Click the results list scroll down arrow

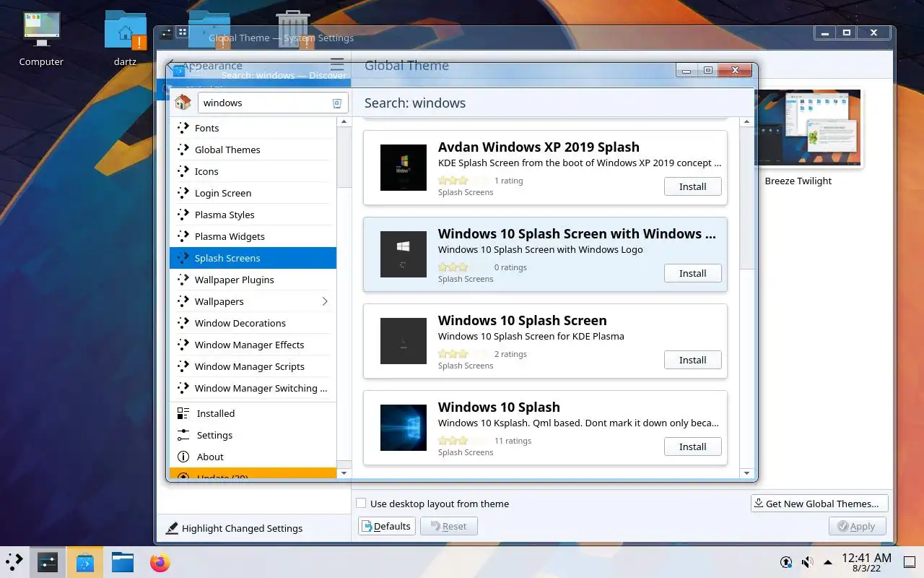coord(747,473)
